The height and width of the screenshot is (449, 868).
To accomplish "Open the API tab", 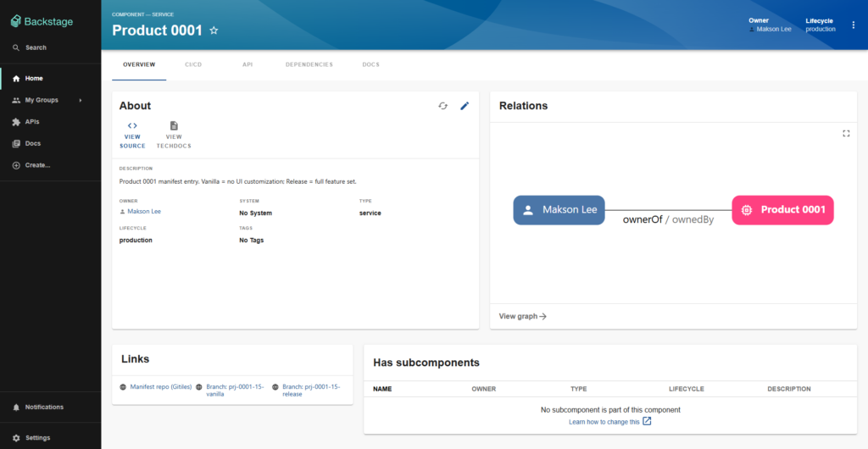I will coord(248,64).
